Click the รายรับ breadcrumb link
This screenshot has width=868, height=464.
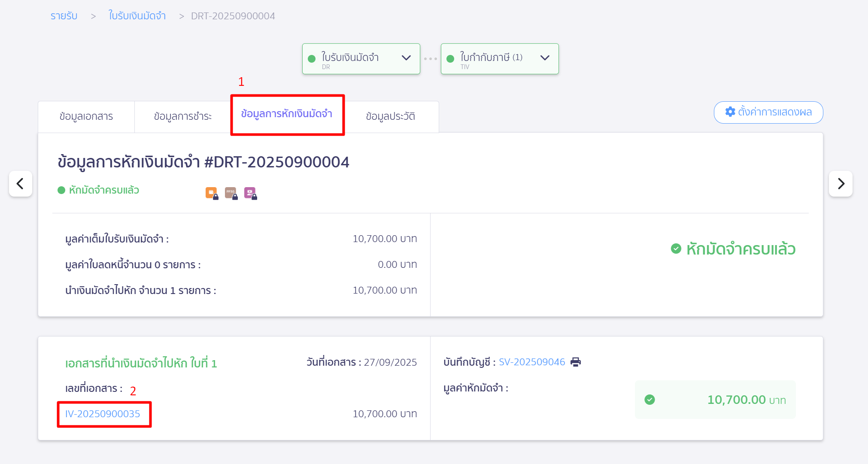click(64, 16)
